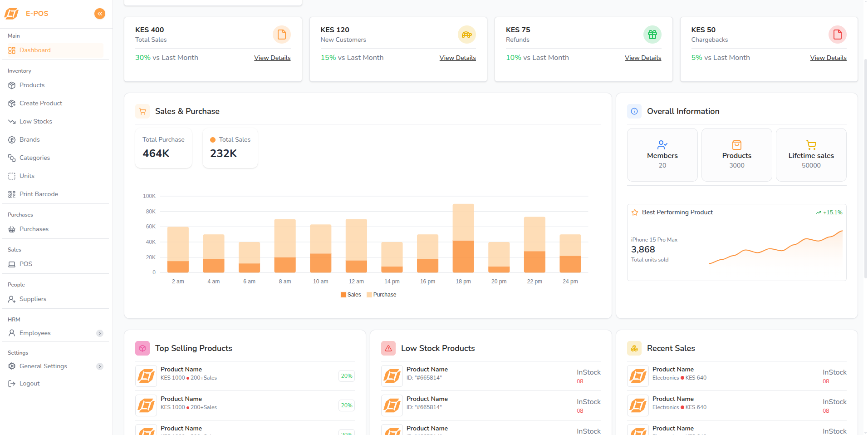The image size is (868, 435).
Task: Open first Recent Sales product thumbnail
Action: pyautogui.click(x=638, y=376)
